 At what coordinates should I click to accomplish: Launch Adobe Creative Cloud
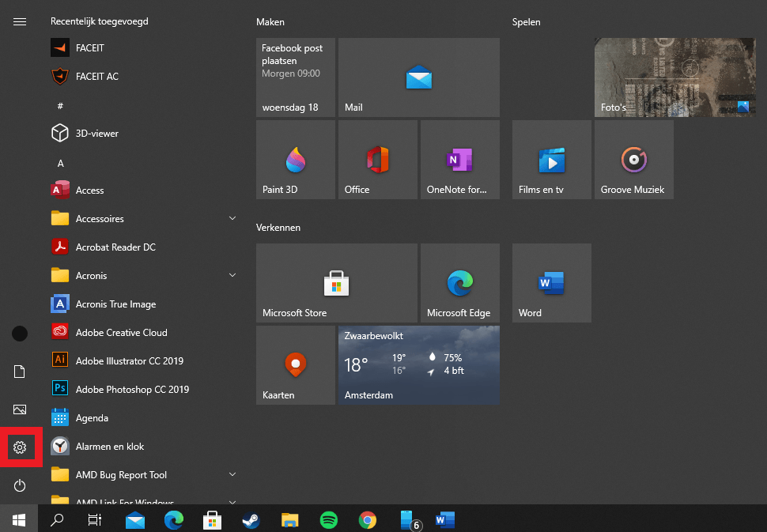[144, 333]
